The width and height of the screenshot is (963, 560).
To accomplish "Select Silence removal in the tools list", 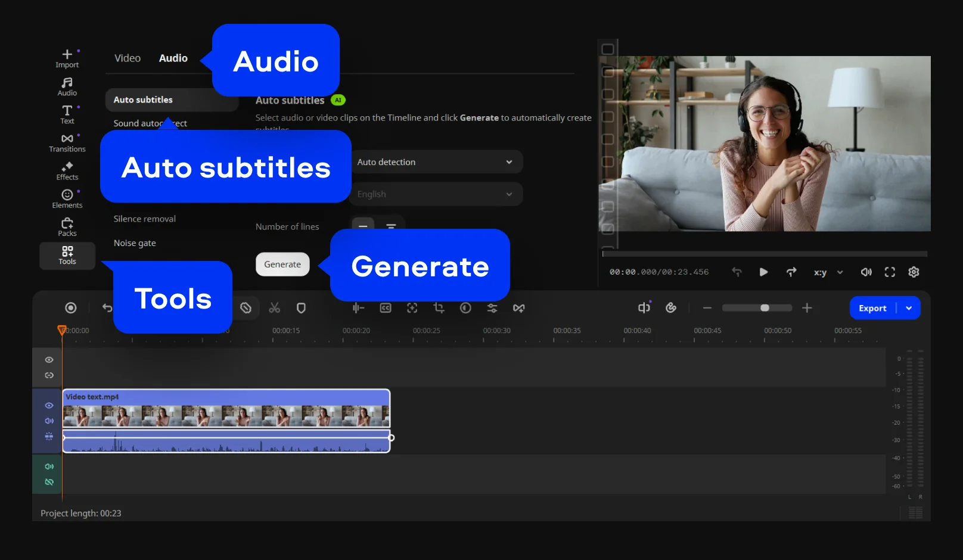I will click(x=145, y=219).
